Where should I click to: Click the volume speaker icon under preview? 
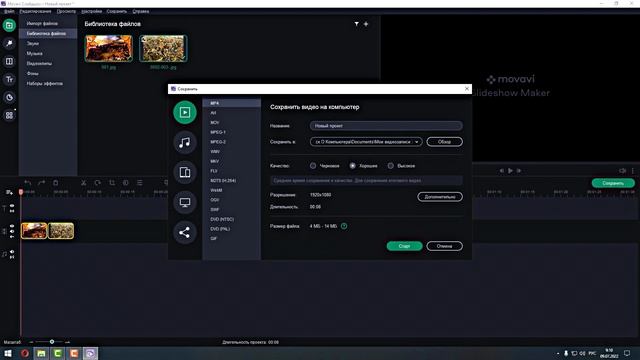pyautogui.click(x=622, y=171)
